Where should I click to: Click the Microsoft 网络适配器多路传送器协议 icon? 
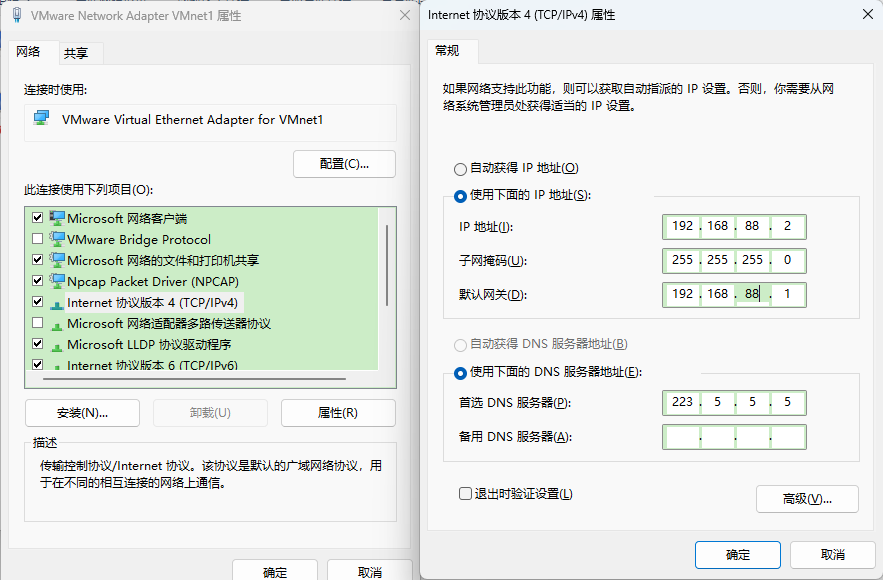coord(57,325)
